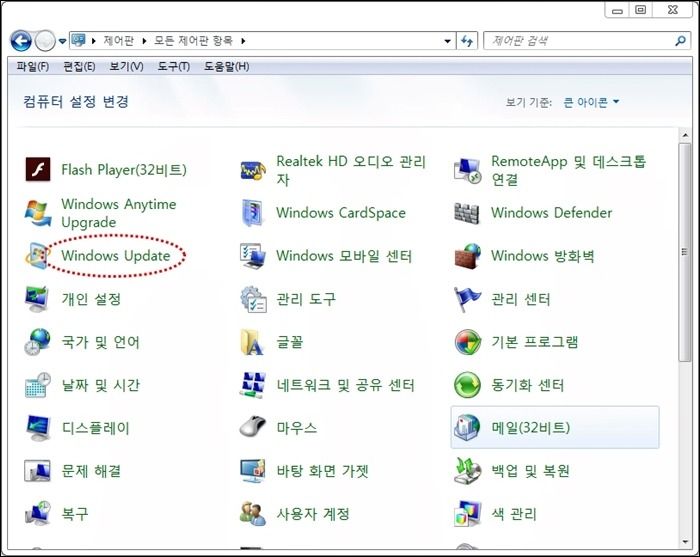Open the 보기(V) menu
This screenshot has width=700, height=557.
coord(126,67)
